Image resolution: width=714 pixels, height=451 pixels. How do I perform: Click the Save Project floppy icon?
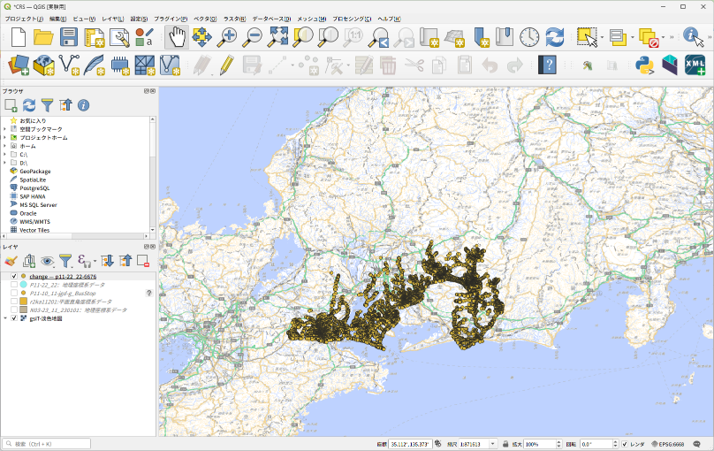click(69, 38)
